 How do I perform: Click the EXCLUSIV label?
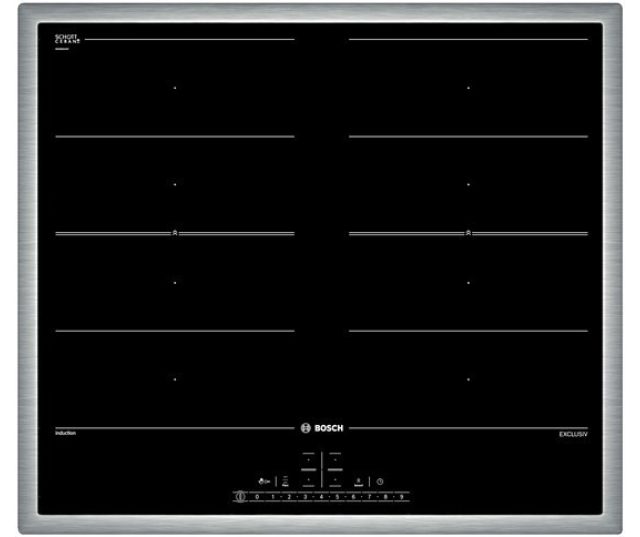point(573,434)
